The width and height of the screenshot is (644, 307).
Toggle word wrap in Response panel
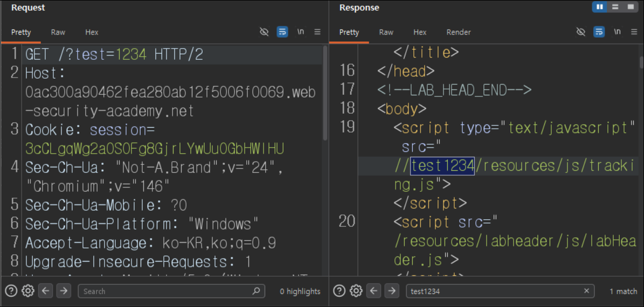[x=599, y=32]
